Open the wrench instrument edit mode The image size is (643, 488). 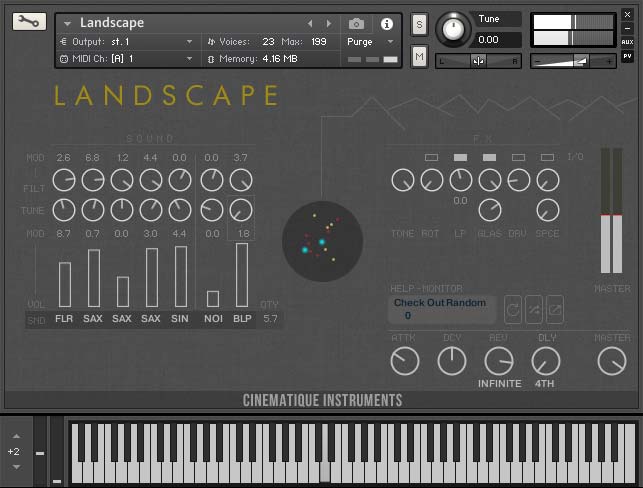tap(29, 21)
